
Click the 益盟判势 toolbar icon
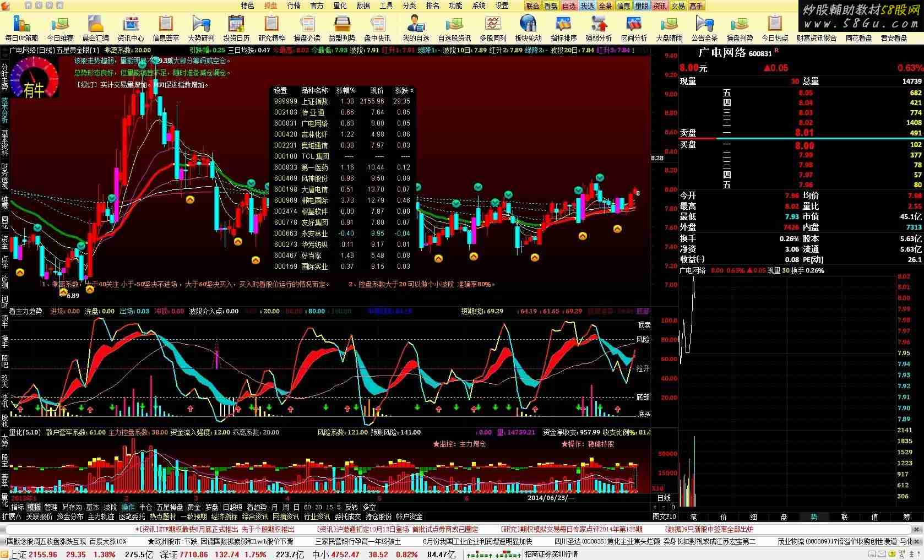pos(342,28)
